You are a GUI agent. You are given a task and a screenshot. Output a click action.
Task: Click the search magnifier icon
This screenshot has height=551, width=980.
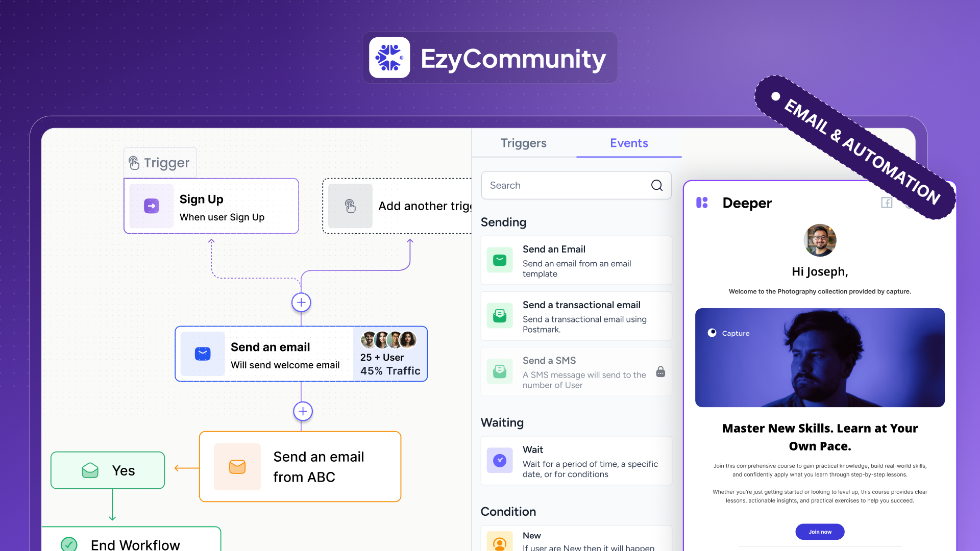coord(657,185)
